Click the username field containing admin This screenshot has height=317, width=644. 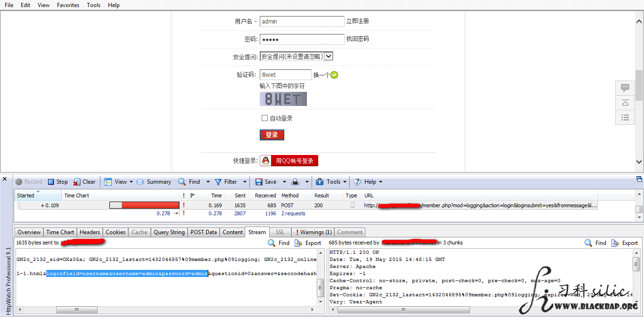302,21
